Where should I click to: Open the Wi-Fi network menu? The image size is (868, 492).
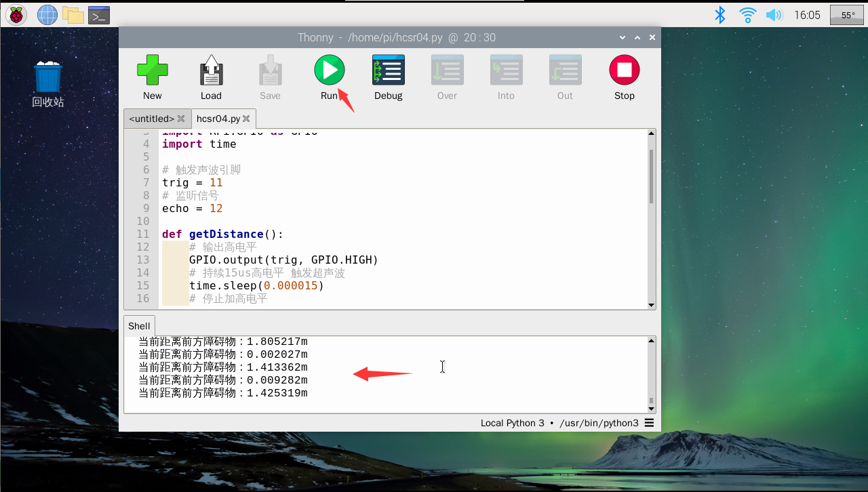pos(747,15)
